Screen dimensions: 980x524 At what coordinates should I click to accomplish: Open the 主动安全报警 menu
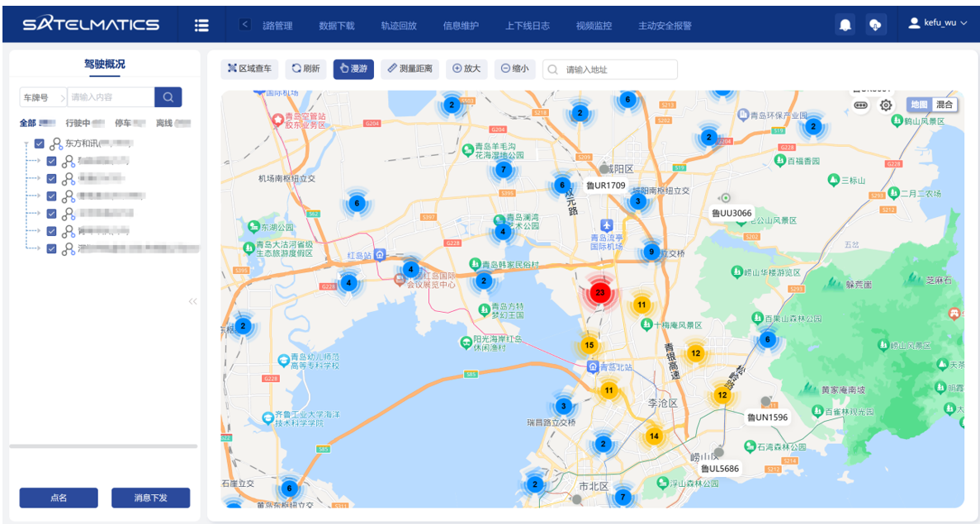[x=665, y=26]
